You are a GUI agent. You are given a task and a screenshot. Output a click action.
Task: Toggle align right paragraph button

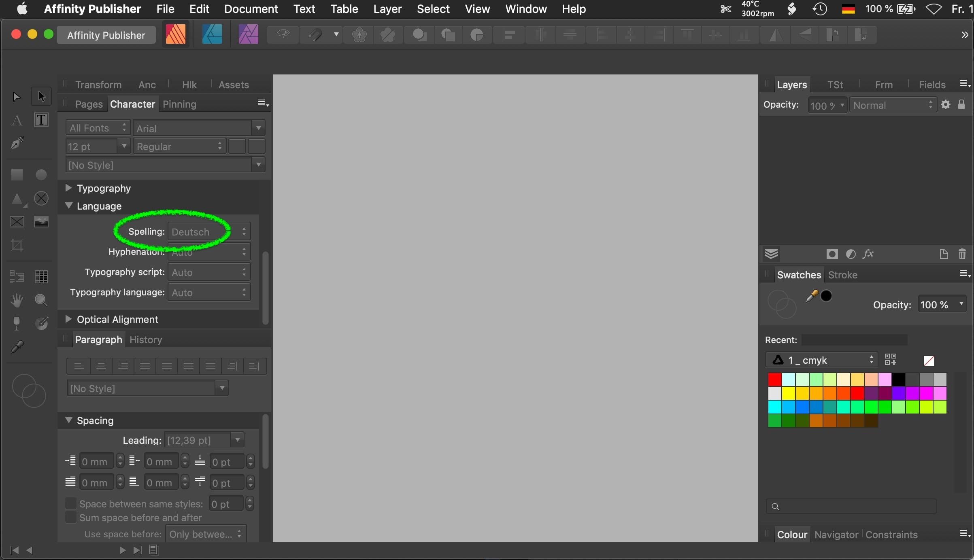click(123, 366)
